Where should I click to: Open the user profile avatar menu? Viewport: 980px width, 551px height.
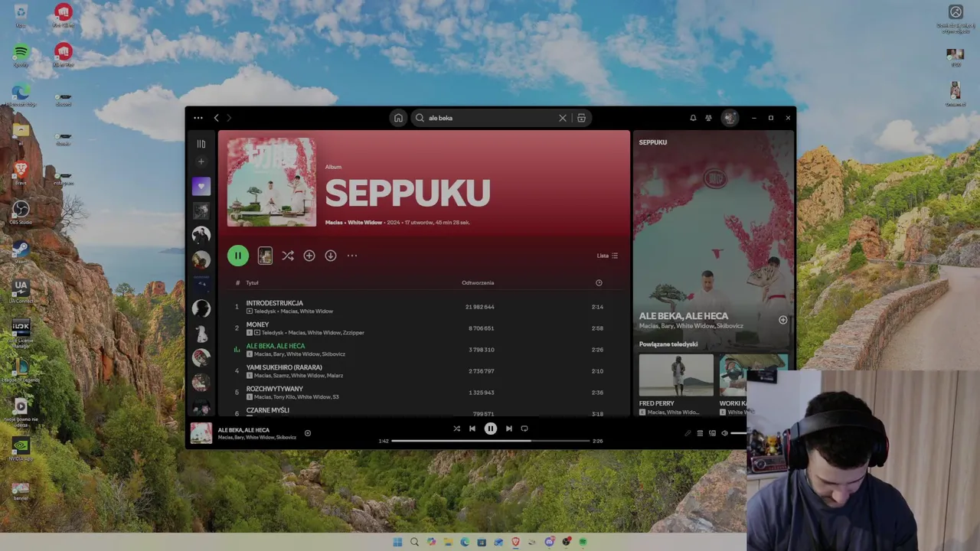click(730, 118)
